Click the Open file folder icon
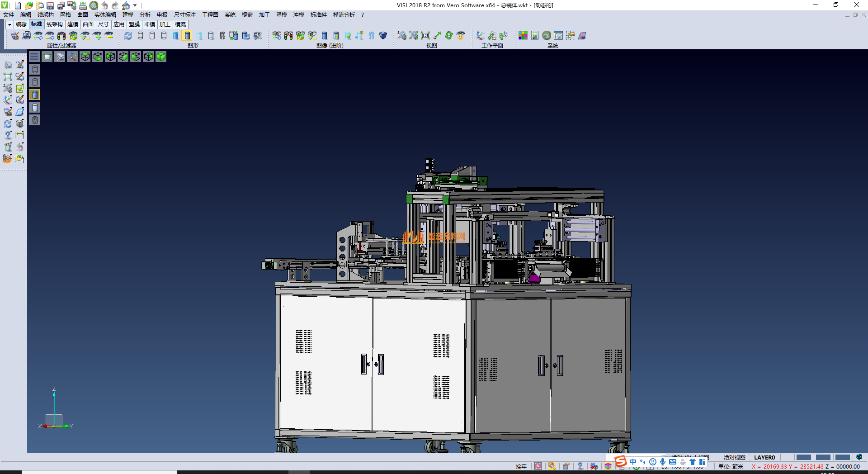868x474 pixels. pyautogui.click(x=29, y=5)
